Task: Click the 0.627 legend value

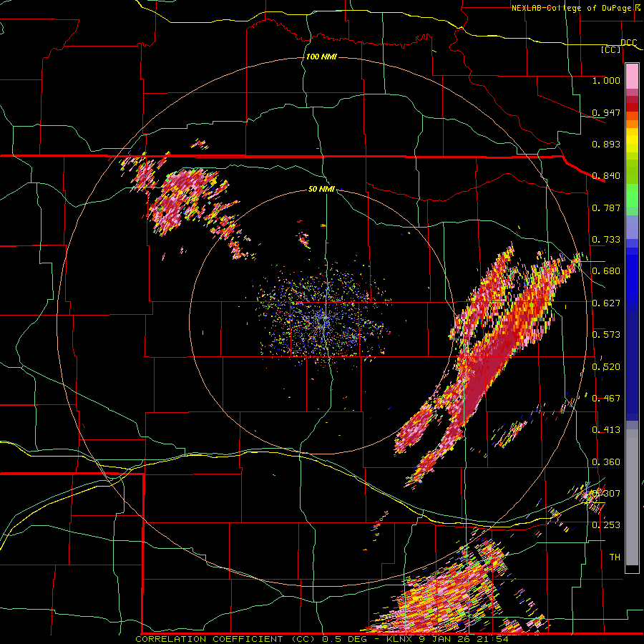Action: tap(606, 303)
